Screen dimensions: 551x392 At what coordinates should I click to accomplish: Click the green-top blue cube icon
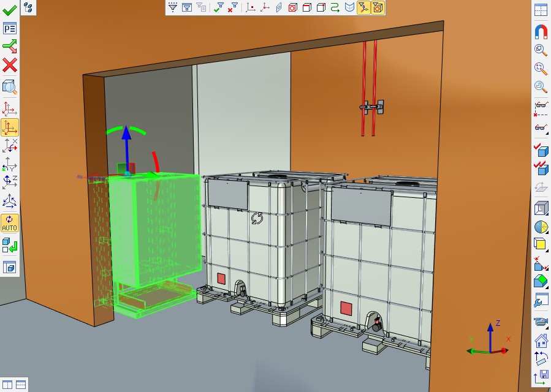click(541, 282)
